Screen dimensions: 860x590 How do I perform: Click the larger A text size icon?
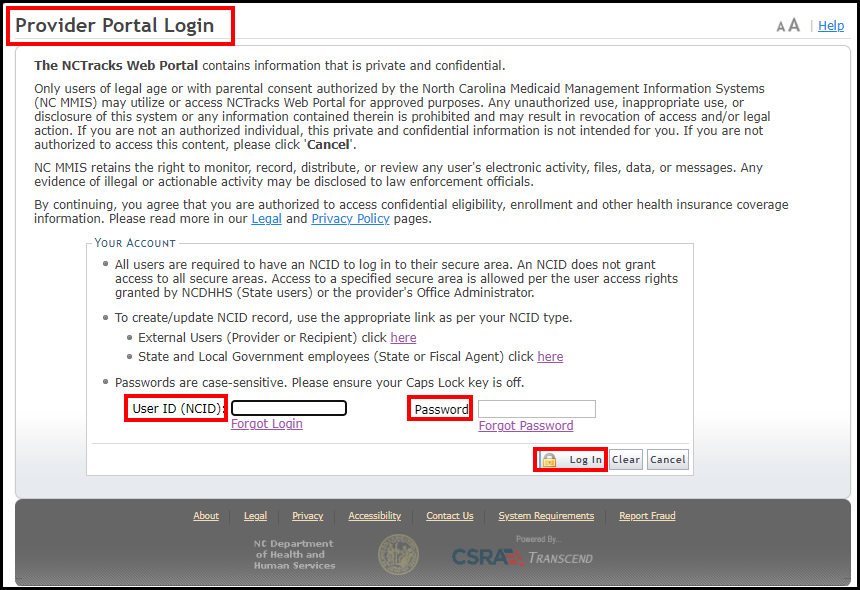tap(794, 26)
